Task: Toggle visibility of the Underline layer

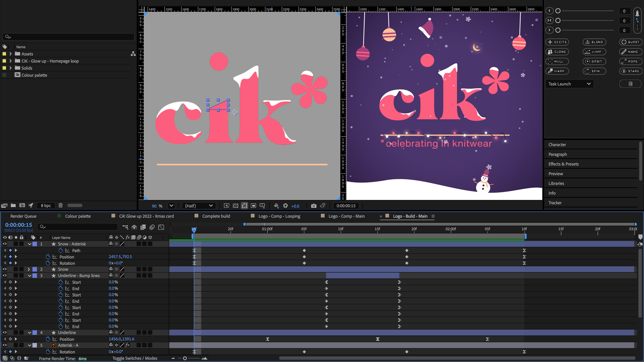Action: [x=5, y=333]
